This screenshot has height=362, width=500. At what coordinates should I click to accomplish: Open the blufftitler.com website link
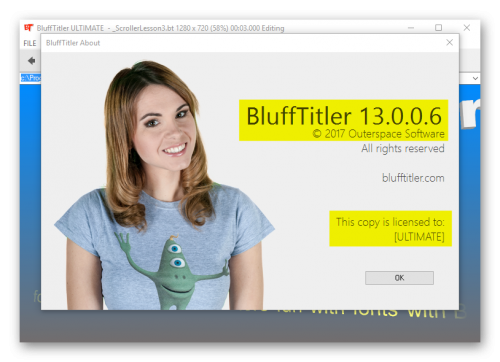point(413,178)
